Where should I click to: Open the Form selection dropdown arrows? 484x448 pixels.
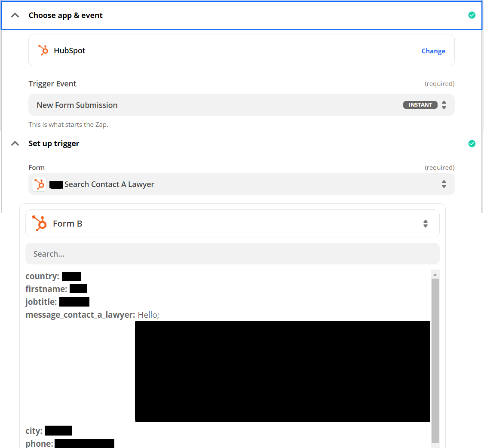(444, 184)
